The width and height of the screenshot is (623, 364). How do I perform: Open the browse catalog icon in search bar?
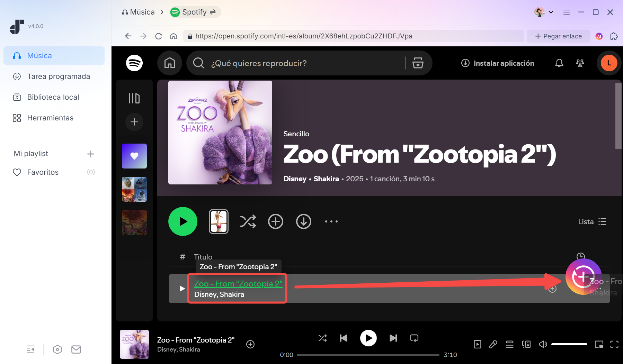click(x=418, y=63)
